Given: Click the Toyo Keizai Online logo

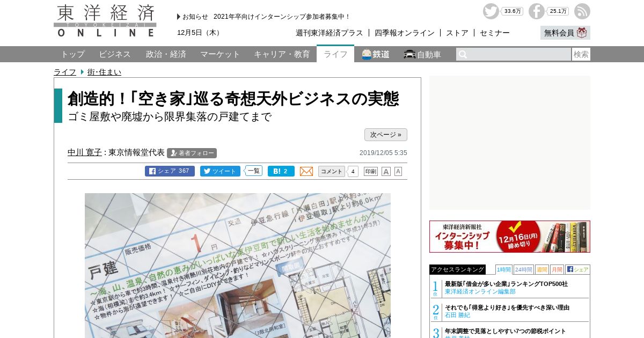Looking at the screenshot, I should click(105, 21).
